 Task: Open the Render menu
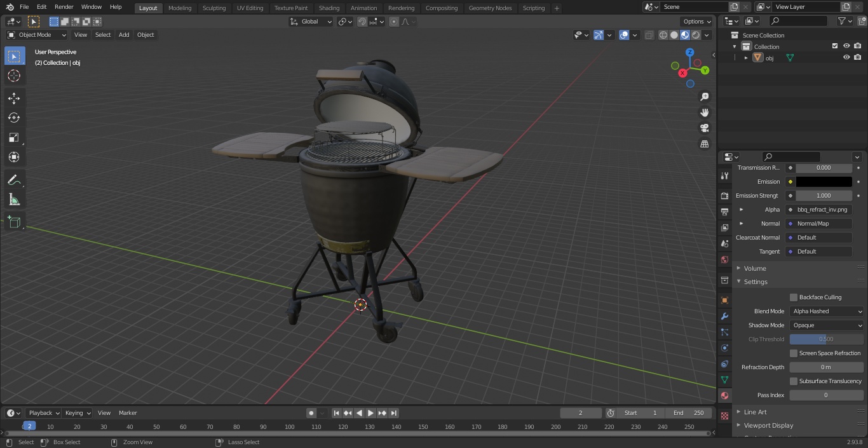point(64,7)
